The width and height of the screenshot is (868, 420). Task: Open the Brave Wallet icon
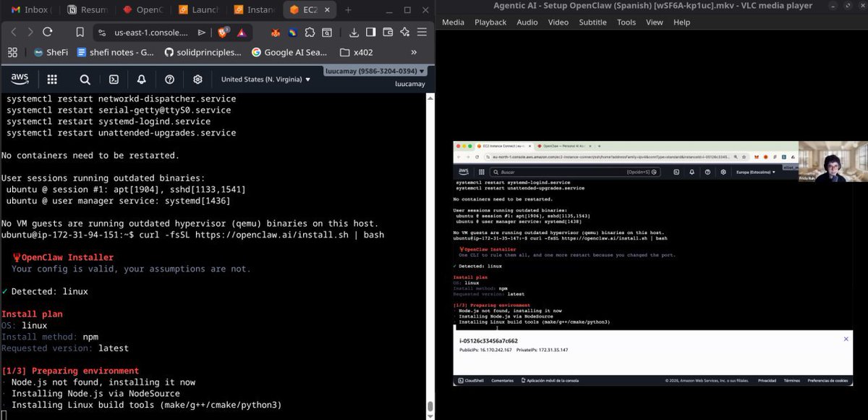point(388,33)
